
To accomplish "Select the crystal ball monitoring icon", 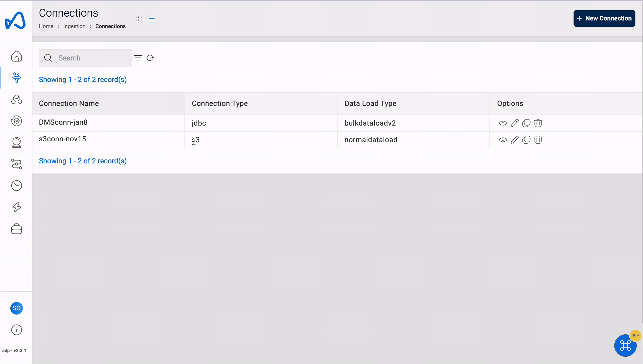I will click(x=16, y=143).
